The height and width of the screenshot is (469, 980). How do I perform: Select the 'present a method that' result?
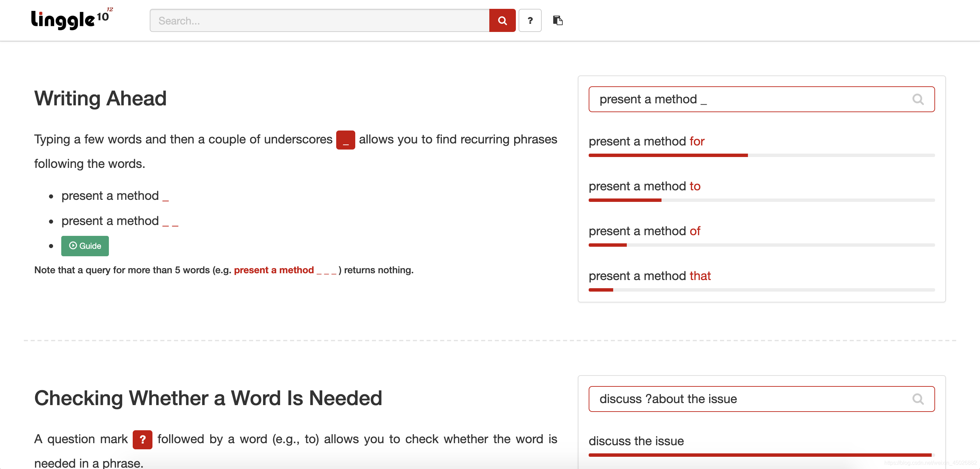tap(649, 276)
